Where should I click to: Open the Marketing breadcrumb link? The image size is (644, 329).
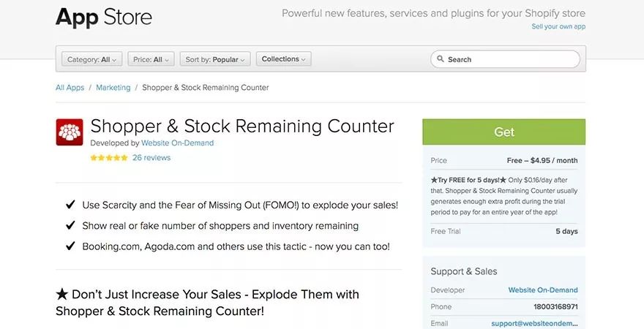tap(113, 88)
